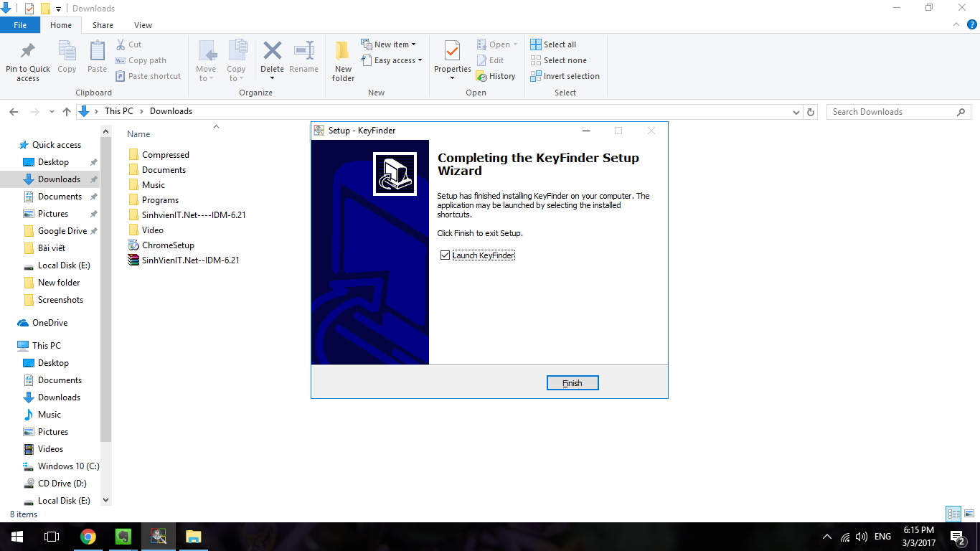Open the Windows Start menu
Screen dimensions: 980x551
coord(17,537)
